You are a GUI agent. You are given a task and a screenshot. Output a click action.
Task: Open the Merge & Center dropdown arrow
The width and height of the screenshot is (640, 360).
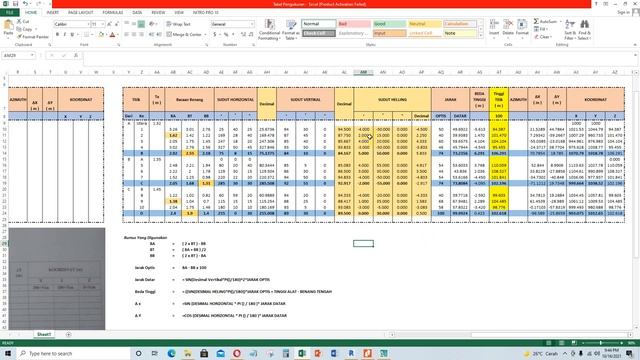205,35
